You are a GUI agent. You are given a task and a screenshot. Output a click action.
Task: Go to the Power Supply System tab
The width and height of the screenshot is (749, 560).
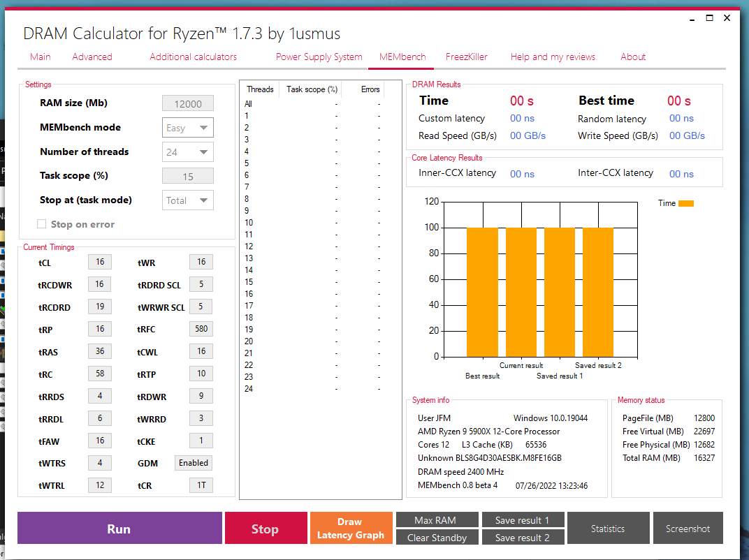pyautogui.click(x=319, y=57)
